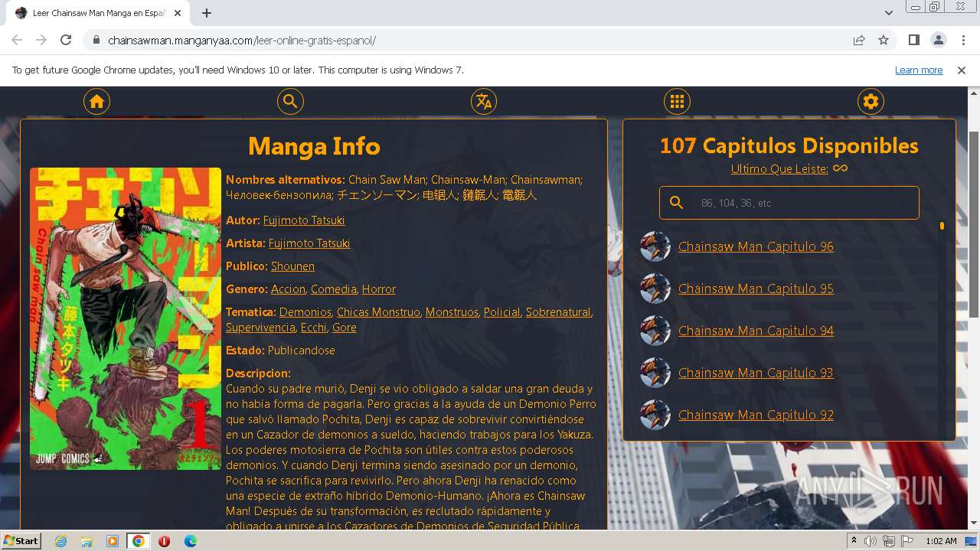Viewport: 980px width, 551px height.
Task: Dismiss the Chrome update notification bar
Action: point(962,70)
